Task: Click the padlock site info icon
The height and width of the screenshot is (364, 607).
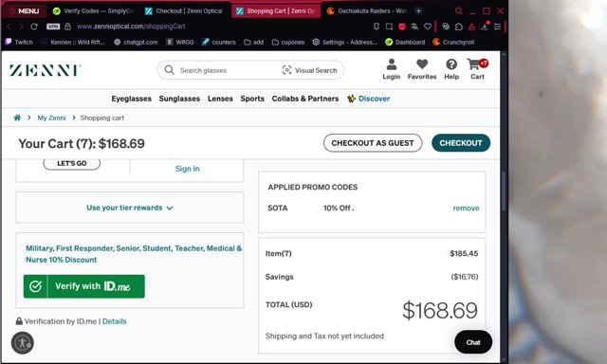Action: [x=67, y=27]
